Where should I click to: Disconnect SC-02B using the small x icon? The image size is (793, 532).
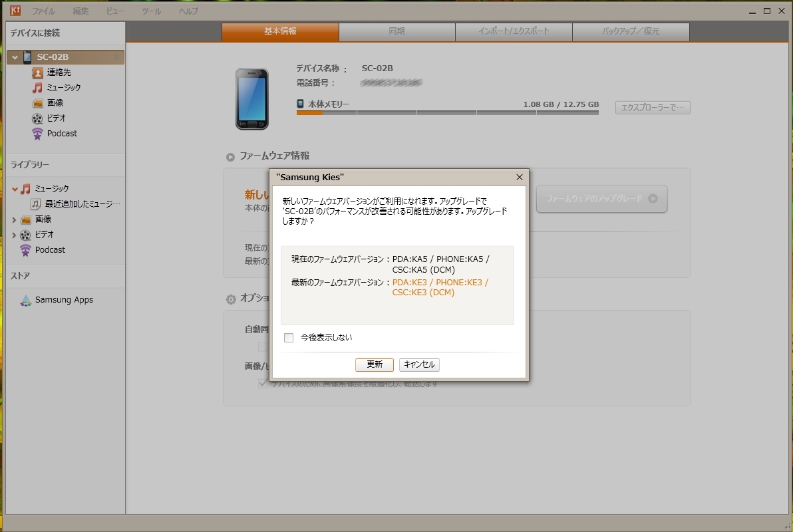tap(117, 57)
